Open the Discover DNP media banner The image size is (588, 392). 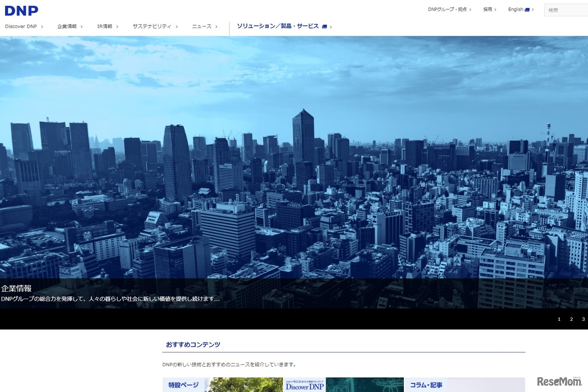click(x=343, y=385)
